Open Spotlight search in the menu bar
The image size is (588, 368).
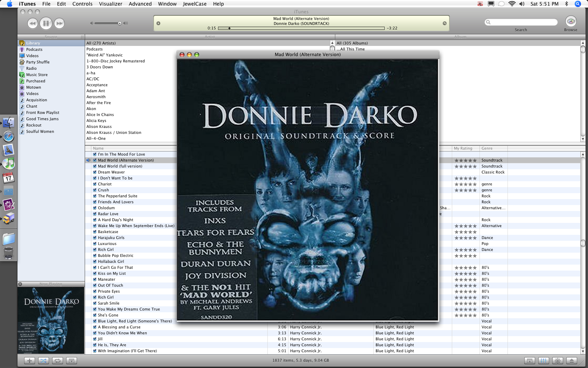(x=578, y=4)
